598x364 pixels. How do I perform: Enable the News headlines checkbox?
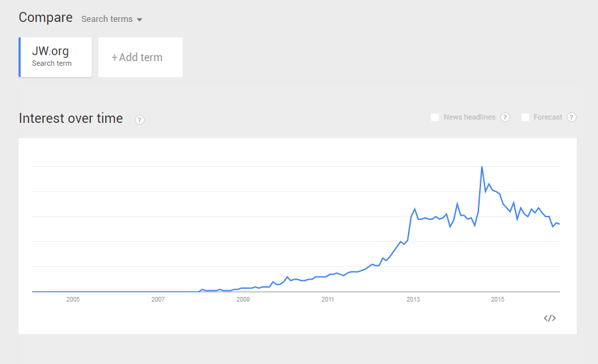coord(435,118)
